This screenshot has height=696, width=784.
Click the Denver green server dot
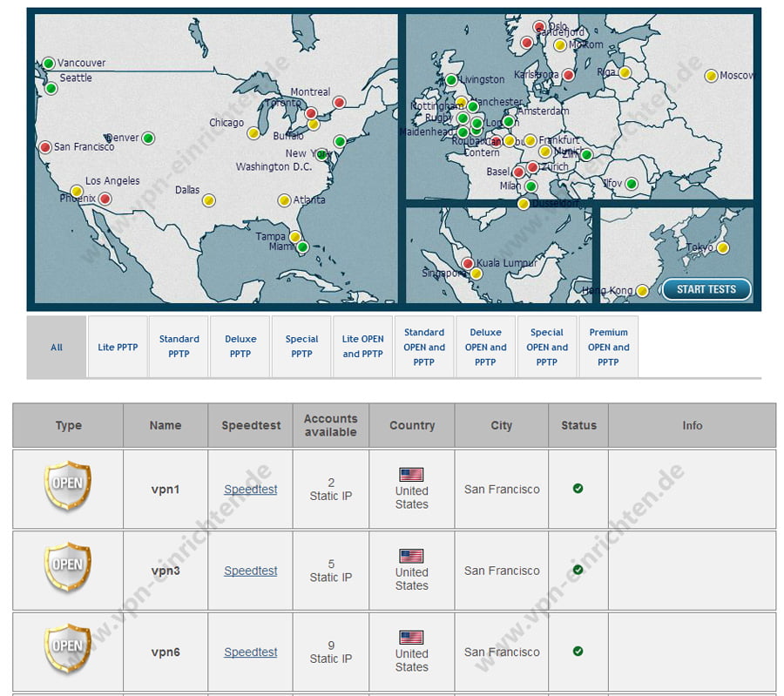point(148,138)
